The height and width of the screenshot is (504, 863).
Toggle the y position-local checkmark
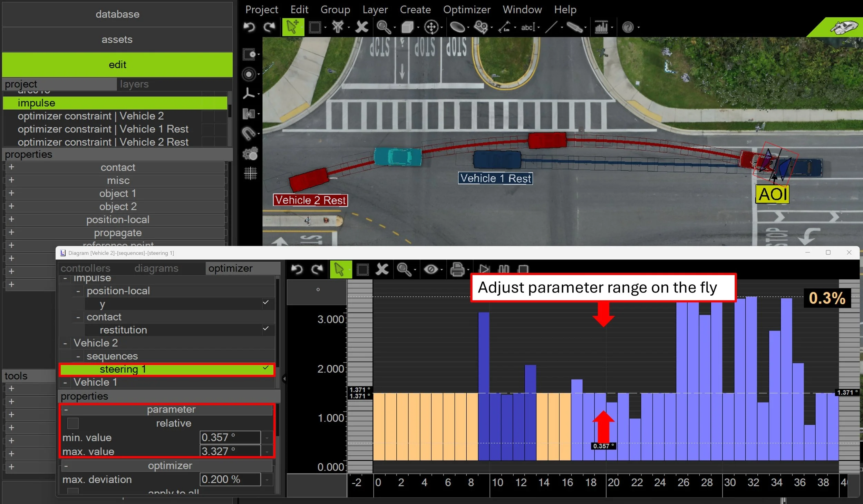pos(265,303)
